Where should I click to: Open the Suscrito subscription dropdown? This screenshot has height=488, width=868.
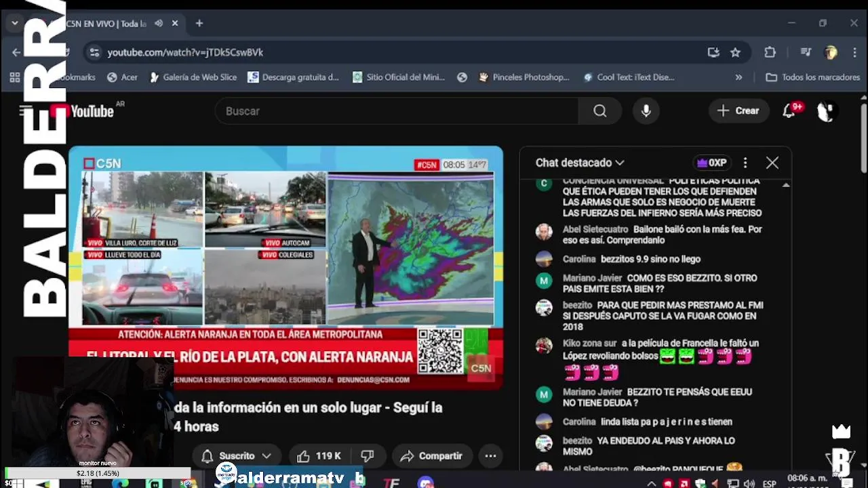click(236, 456)
